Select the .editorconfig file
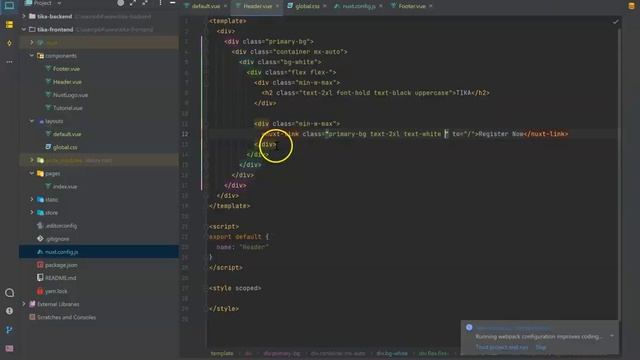 (x=61, y=226)
